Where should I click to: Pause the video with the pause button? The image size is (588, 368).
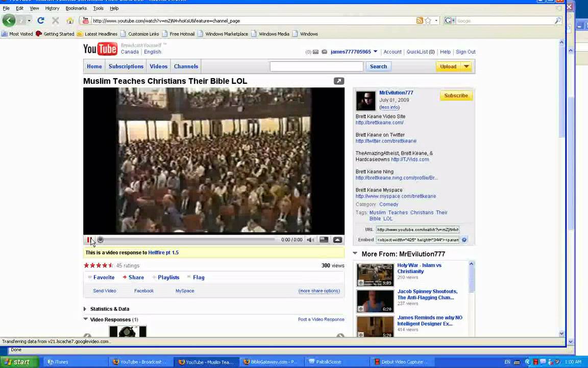click(x=89, y=240)
